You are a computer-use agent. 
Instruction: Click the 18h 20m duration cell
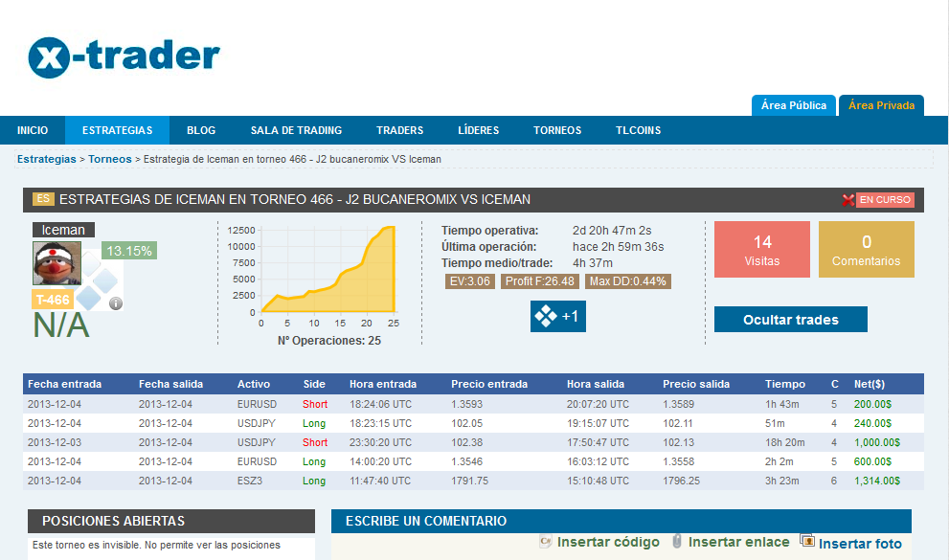785,442
